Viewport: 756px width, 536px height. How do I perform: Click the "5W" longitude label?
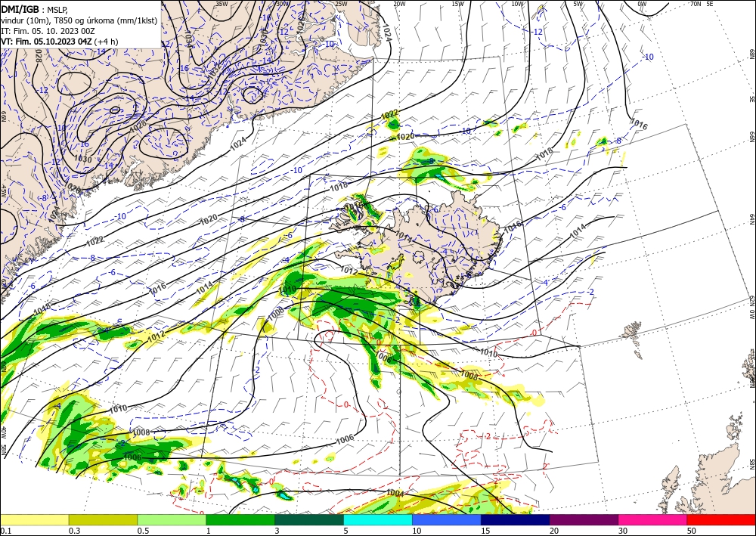pyautogui.click(x=578, y=4)
